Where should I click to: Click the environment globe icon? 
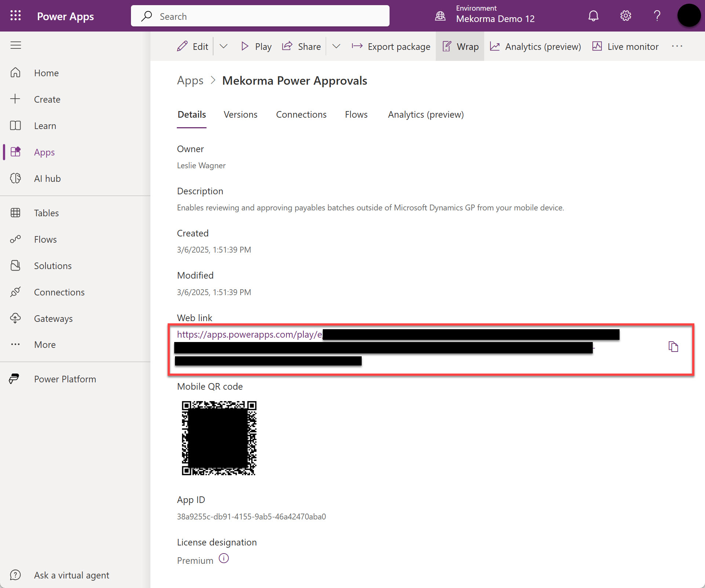[440, 16]
